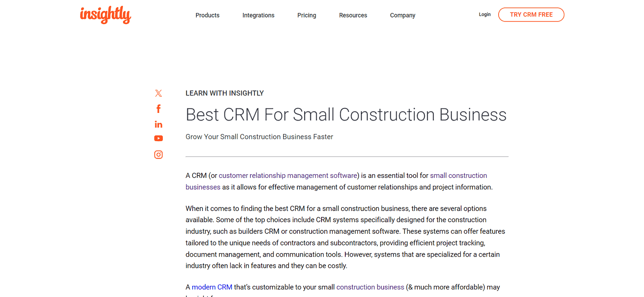Click the small construction businesses link
The height and width of the screenshot is (297, 644).
click(x=458, y=176)
